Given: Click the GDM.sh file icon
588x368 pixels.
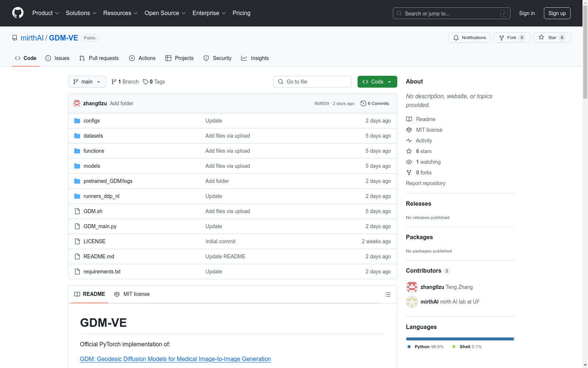Looking at the screenshot, I should pyautogui.click(x=77, y=211).
